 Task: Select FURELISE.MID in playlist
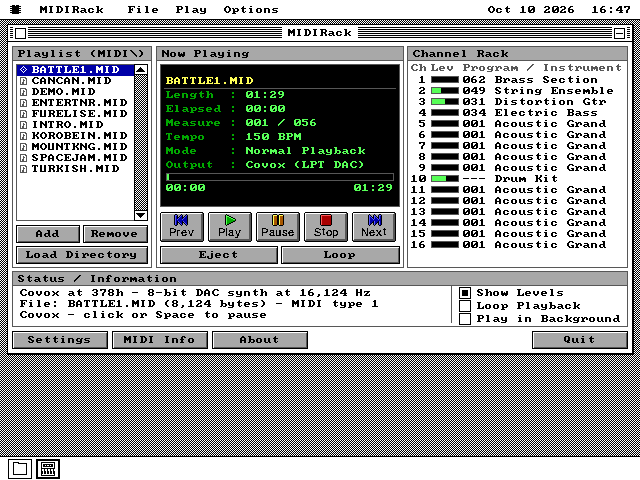[x=76, y=114]
